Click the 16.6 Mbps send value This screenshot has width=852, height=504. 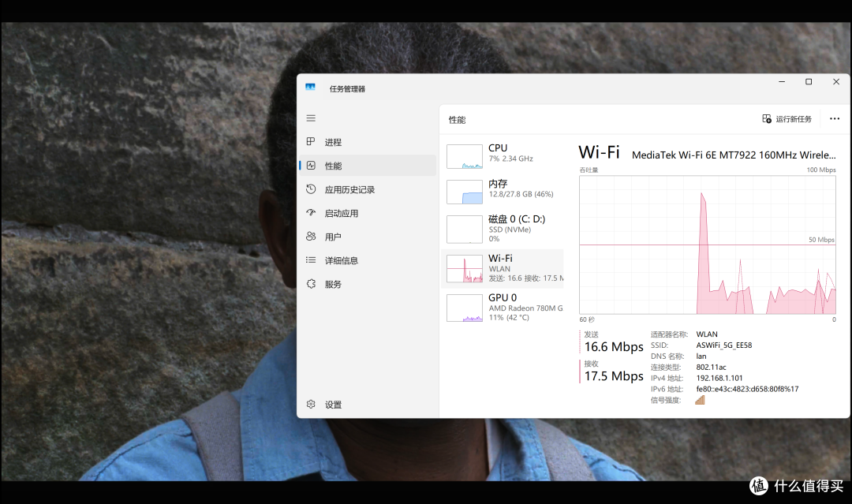(x=614, y=347)
